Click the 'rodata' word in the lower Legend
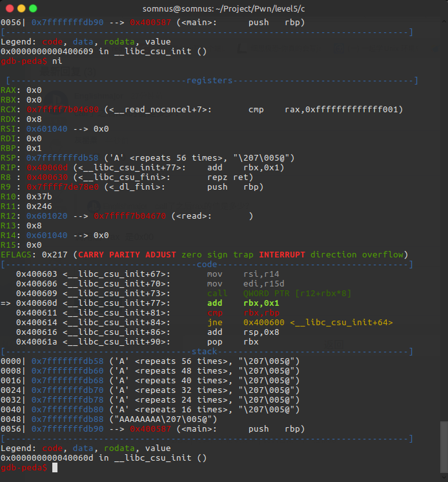Screen dimensions: 448x482 pyautogui.click(x=119, y=448)
